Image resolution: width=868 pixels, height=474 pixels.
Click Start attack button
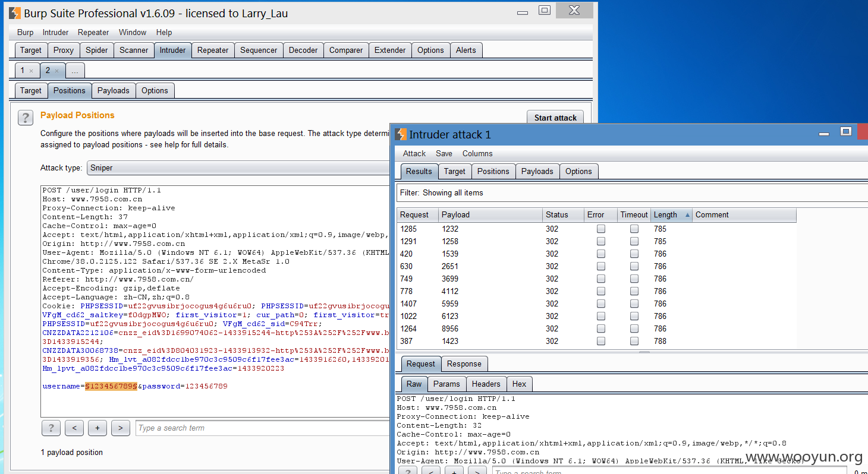point(555,118)
